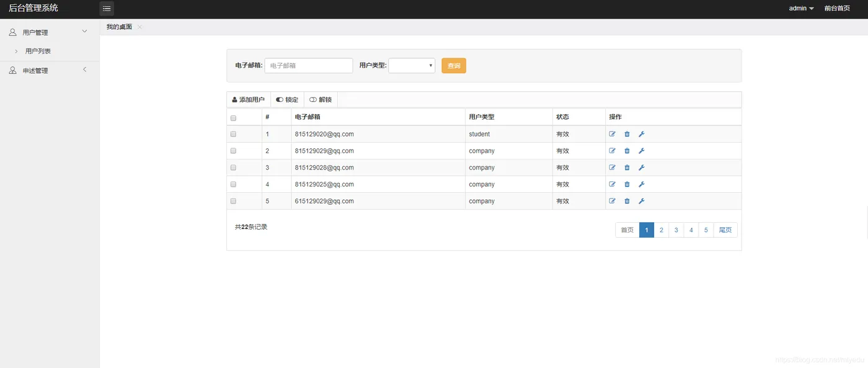Click the 添加用户 button
Screen dimensions: 868x368
coord(248,100)
